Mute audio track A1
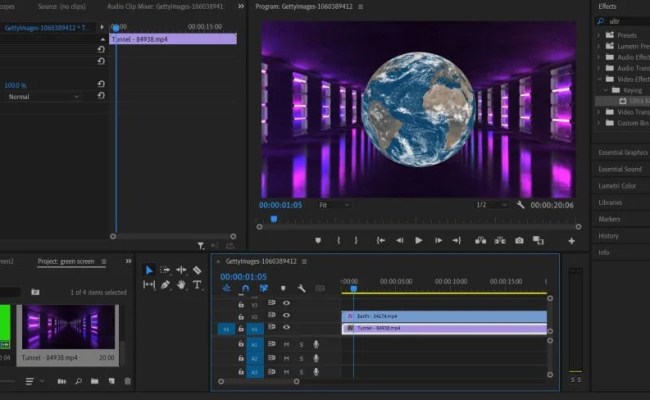The width and height of the screenshot is (650, 400). coord(286,344)
